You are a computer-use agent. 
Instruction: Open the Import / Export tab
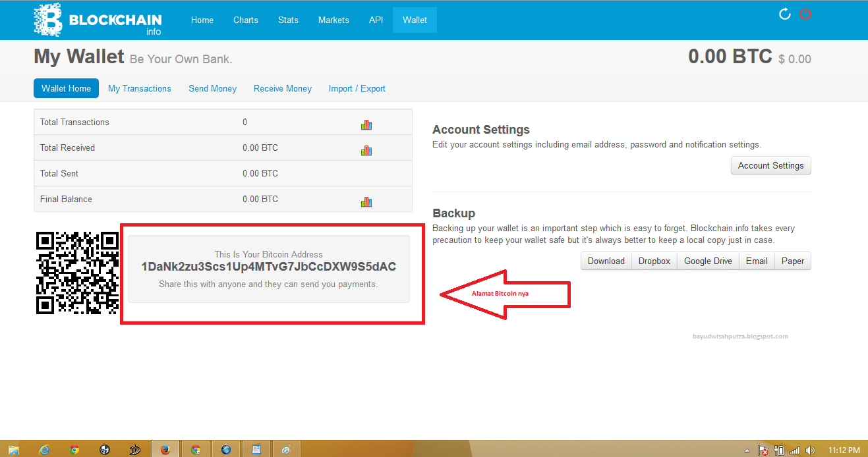pyautogui.click(x=357, y=88)
